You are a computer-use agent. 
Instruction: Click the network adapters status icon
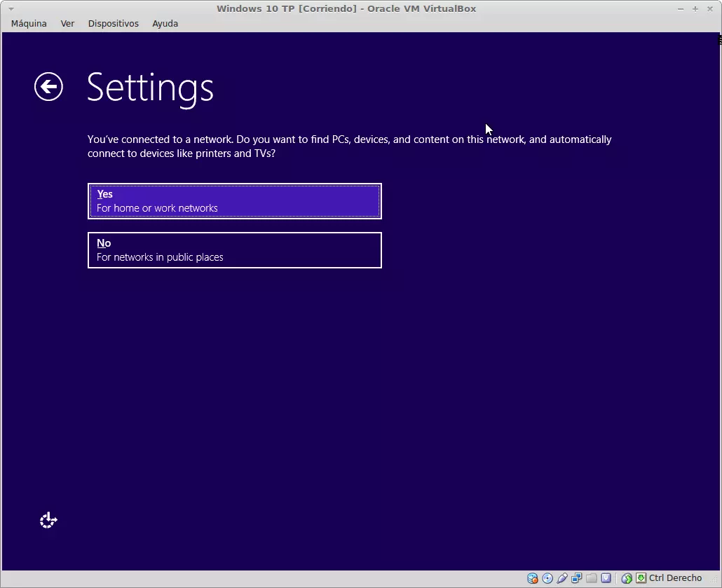(577, 578)
